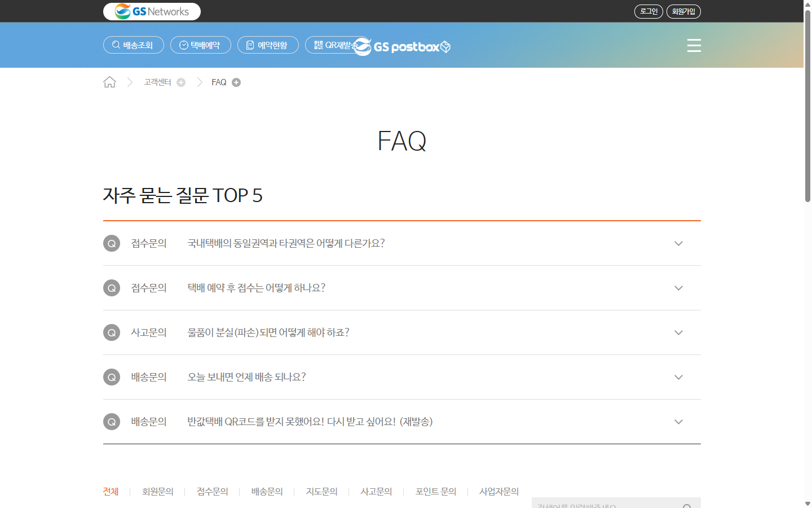
Task: Go to home via house icon
Action: click(109, 82)
